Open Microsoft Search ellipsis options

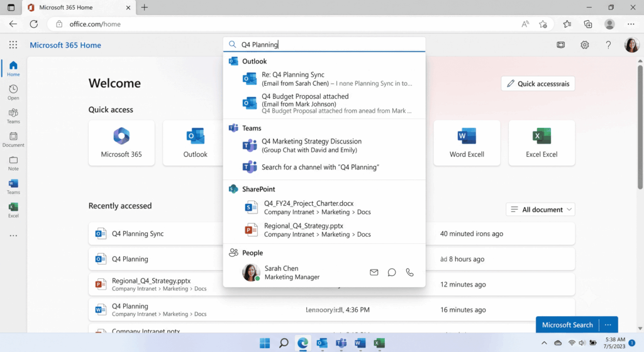coord(608,325)
